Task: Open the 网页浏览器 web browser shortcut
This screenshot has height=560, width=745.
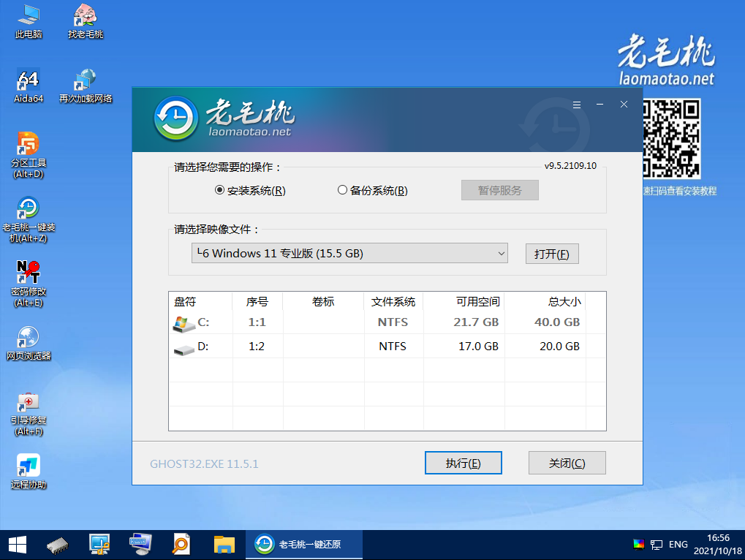Action: pyautogui.click(x=29, y=343)
